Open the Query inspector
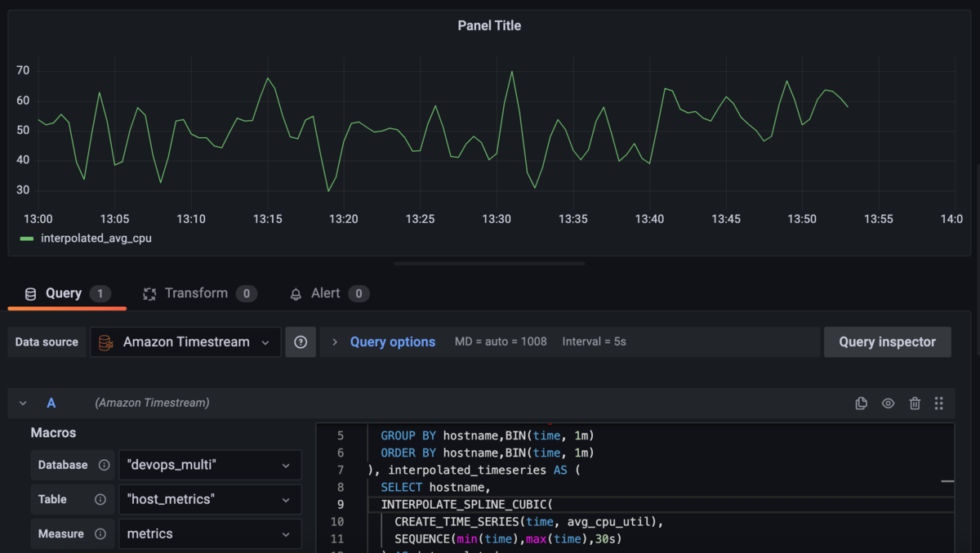 click(x=887, y=342)
